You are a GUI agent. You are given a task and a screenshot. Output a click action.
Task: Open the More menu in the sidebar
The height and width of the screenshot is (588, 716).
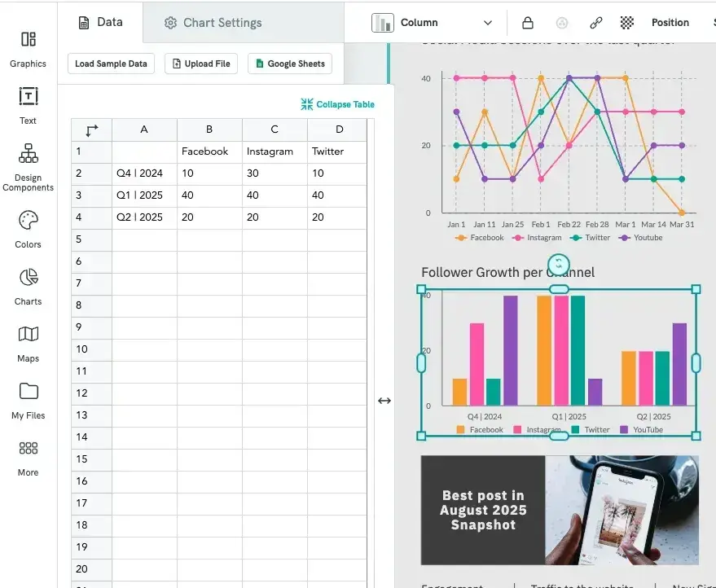(28, 459)
